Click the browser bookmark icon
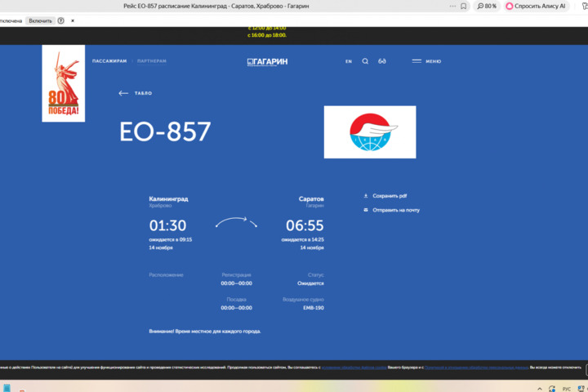Screen dimensions: 588x392 464,6
